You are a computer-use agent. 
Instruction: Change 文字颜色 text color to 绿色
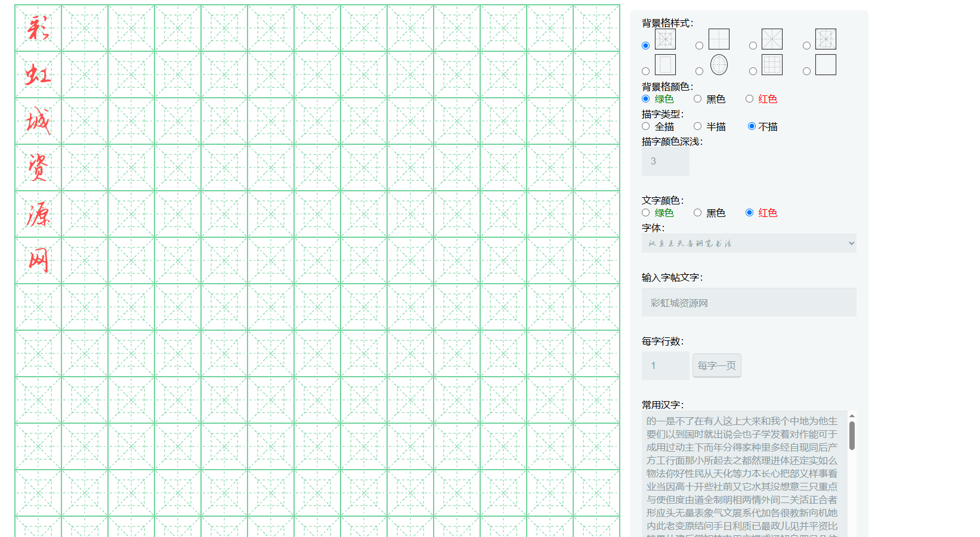(x=645, y=213)
